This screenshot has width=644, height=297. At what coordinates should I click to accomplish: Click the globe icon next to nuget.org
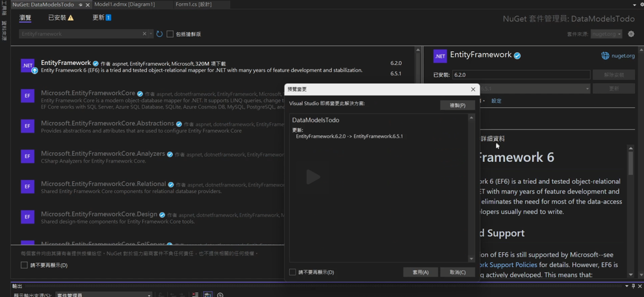pyautogui.click(x=605, y=55)
